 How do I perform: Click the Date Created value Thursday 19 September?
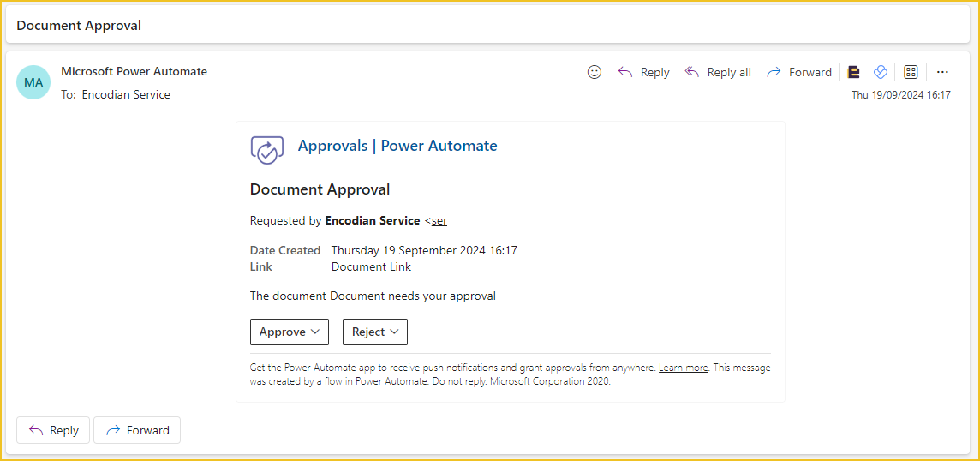tap(424, 251)
